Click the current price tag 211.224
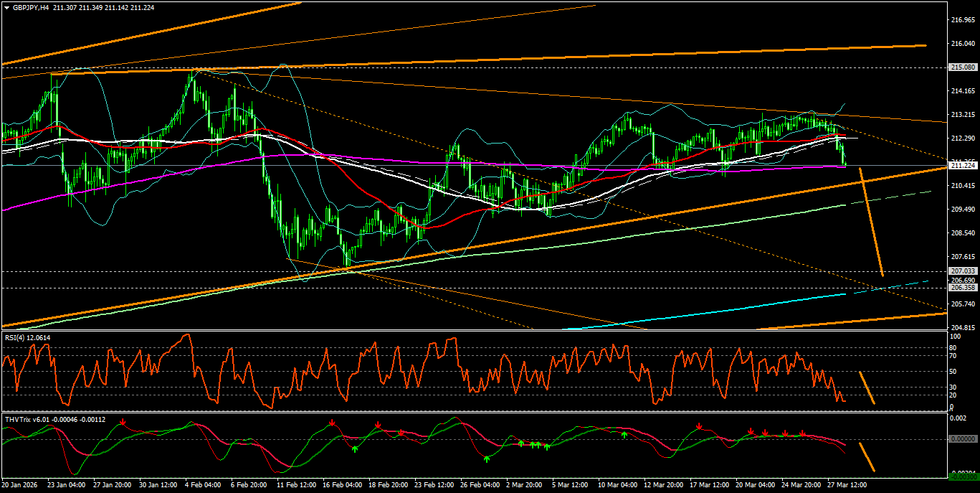The width and height of the screenshot is (980, 493). 964,166
